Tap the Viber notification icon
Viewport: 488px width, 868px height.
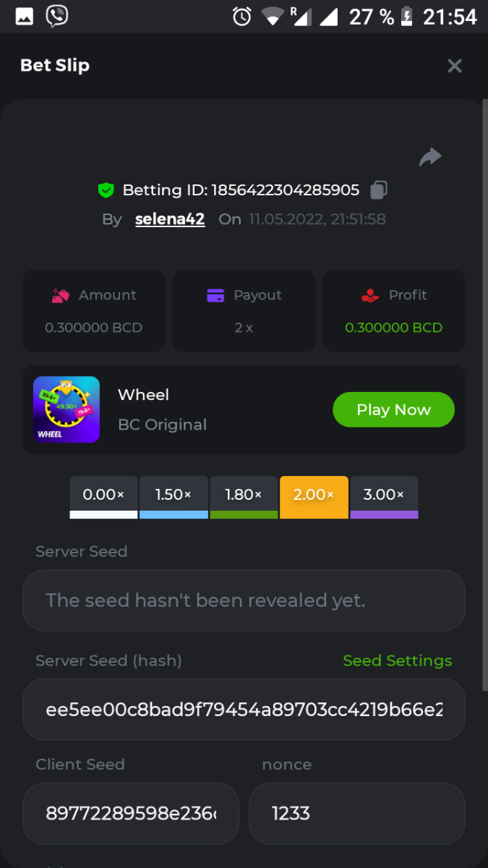click(56, 16)
